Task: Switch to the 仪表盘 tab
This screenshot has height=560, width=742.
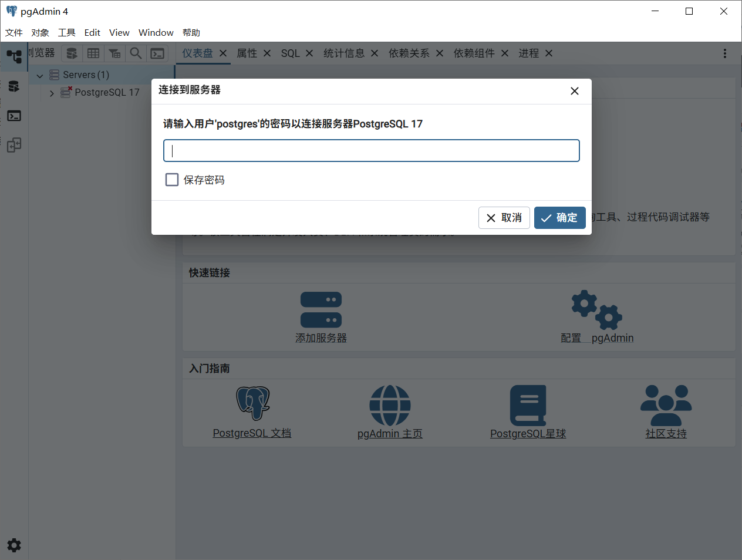Action: [197, 53]
